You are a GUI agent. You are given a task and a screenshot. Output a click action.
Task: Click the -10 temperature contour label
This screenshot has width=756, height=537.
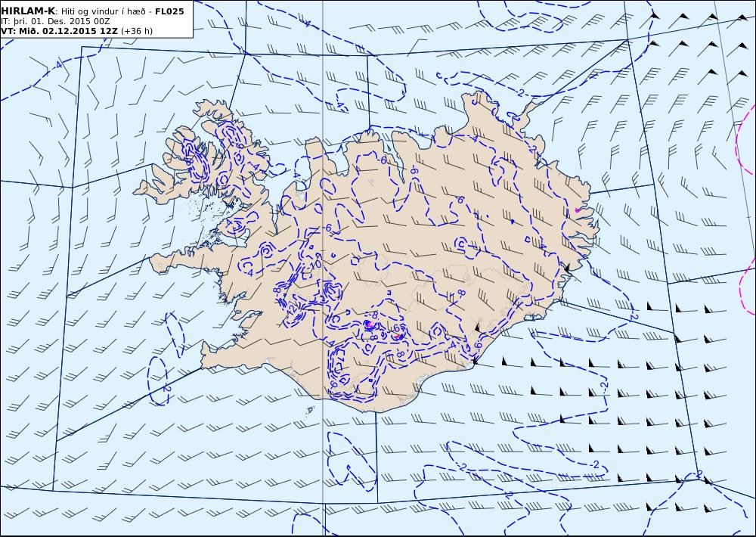click(315, 265)
